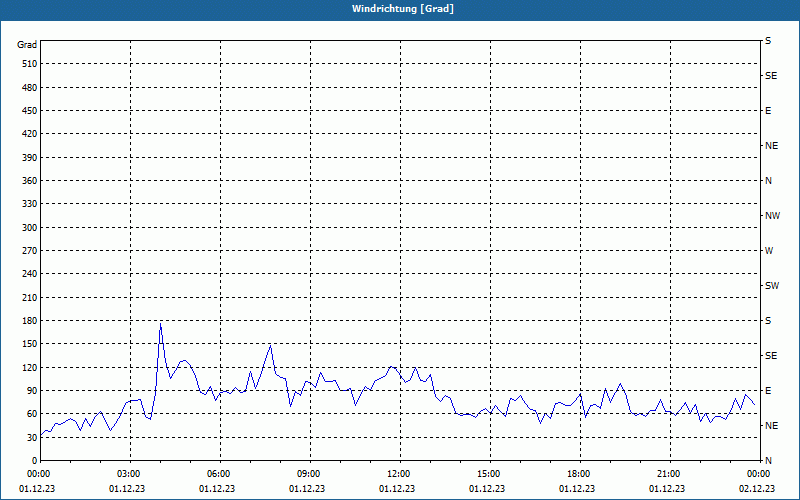The image size is (800, 500).
Task: Click the 00:00 02.12.23 end label
Action: click(x=757, y=483)
